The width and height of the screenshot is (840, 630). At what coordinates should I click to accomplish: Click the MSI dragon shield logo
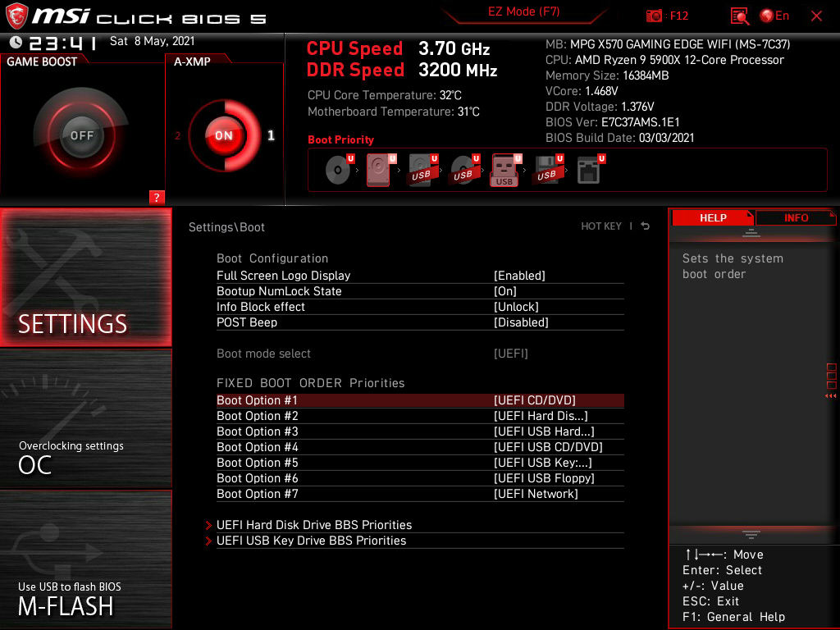tap(16, 16)
